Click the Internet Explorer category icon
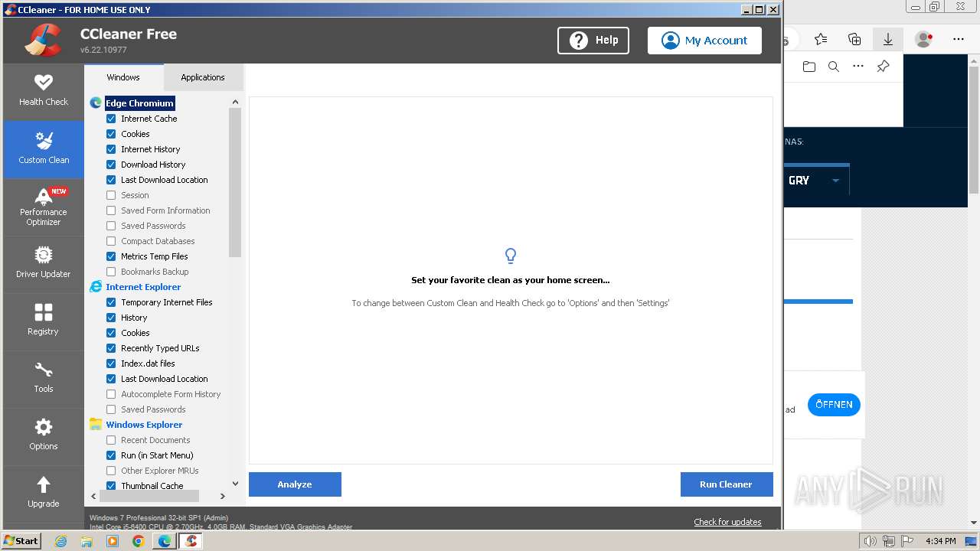This screenshot has height=551, width=980. click(x=96, y=286)
